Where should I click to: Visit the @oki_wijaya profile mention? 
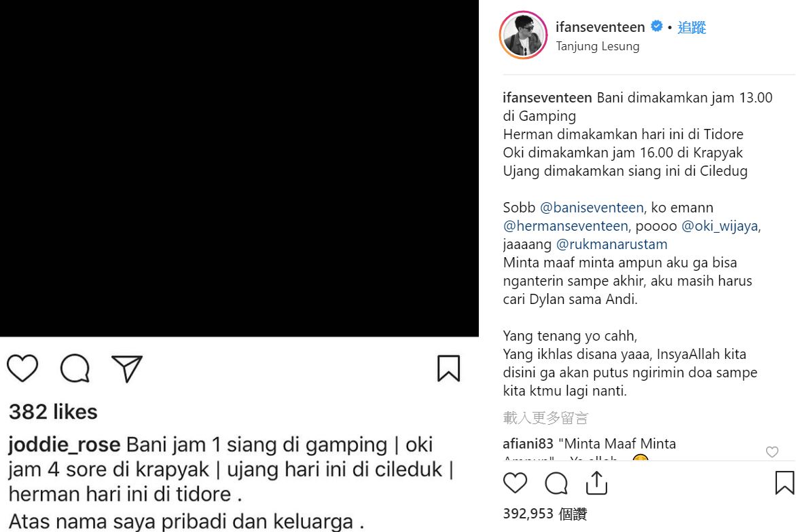coord(719,226)
